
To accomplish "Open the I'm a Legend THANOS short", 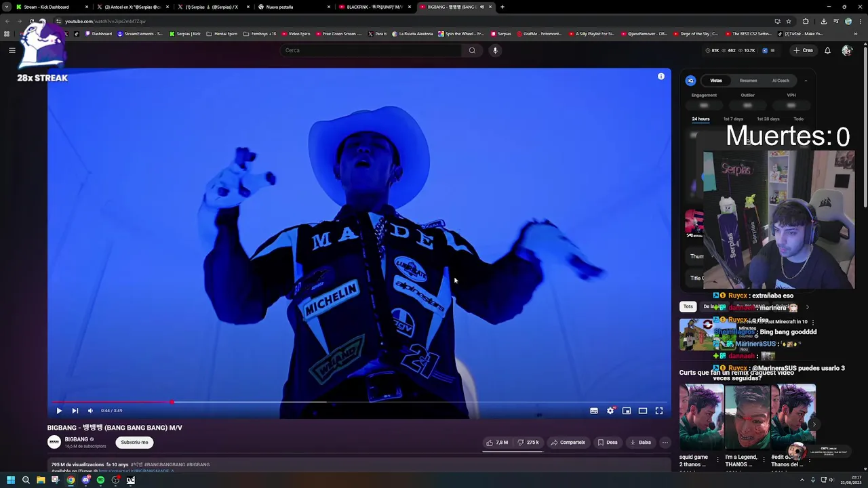I will coord(747,418).
